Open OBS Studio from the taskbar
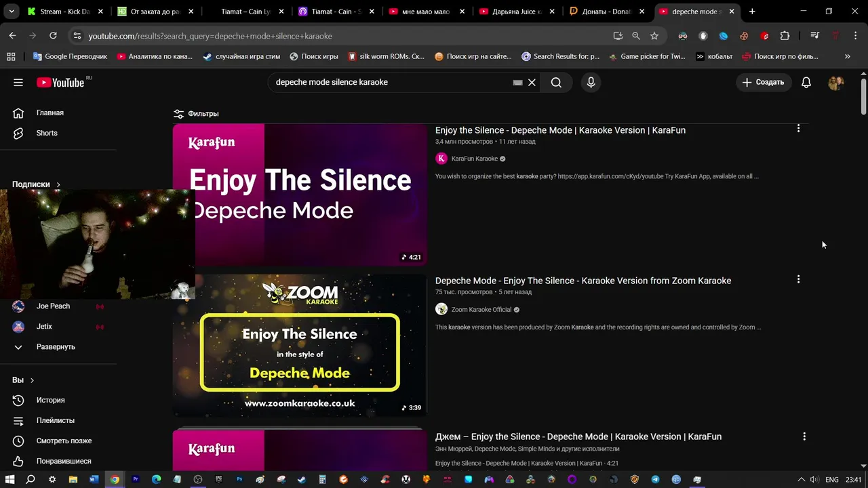The image size is (868, 488). click(x=198, y=479)
